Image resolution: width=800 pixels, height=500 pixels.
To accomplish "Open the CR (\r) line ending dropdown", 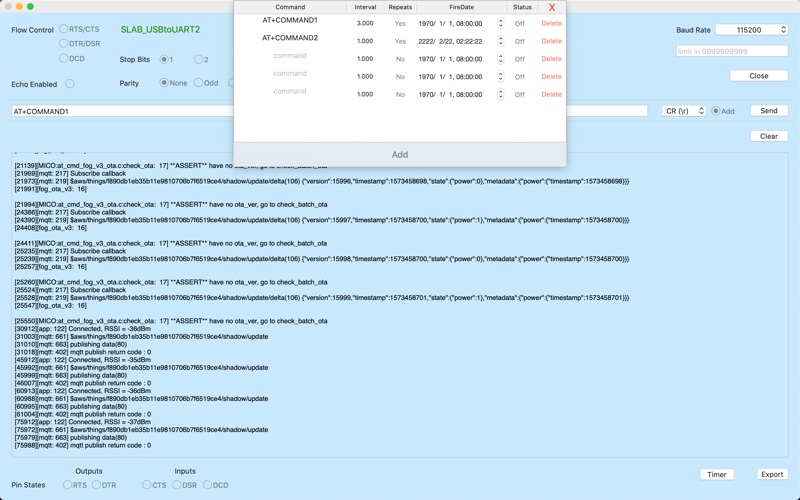I will click(684, 111).
